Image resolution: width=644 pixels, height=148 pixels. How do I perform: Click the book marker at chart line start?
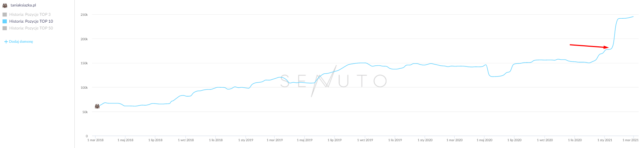pos(97,106)
